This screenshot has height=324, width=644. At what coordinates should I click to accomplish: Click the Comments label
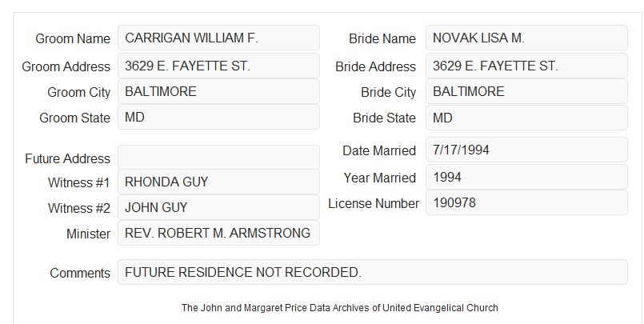pyautogui.click(x=80, y=273)
